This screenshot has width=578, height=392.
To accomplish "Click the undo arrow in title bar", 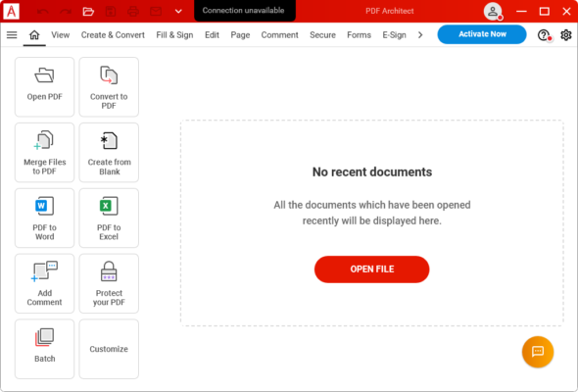I will [x=43, y=12].
